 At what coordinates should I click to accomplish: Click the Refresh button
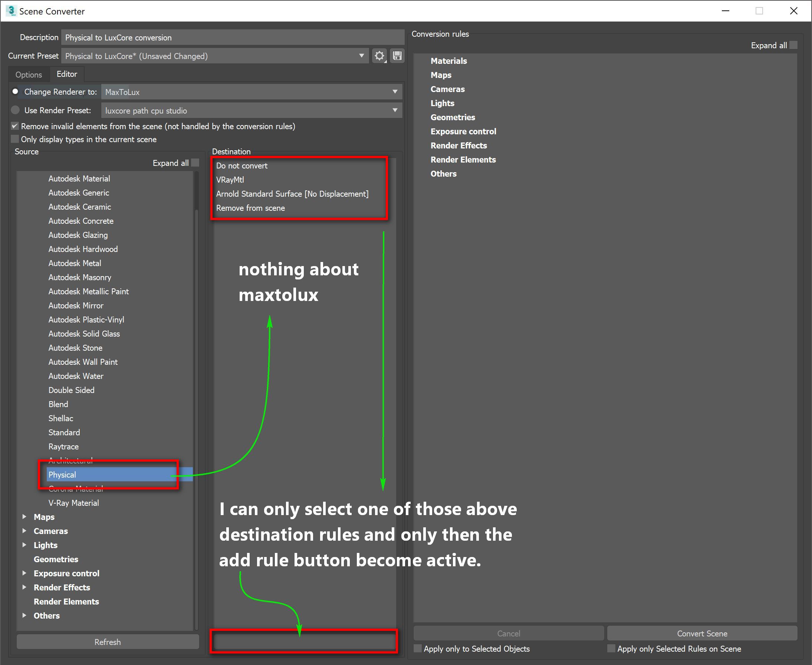tap(108, 642)
